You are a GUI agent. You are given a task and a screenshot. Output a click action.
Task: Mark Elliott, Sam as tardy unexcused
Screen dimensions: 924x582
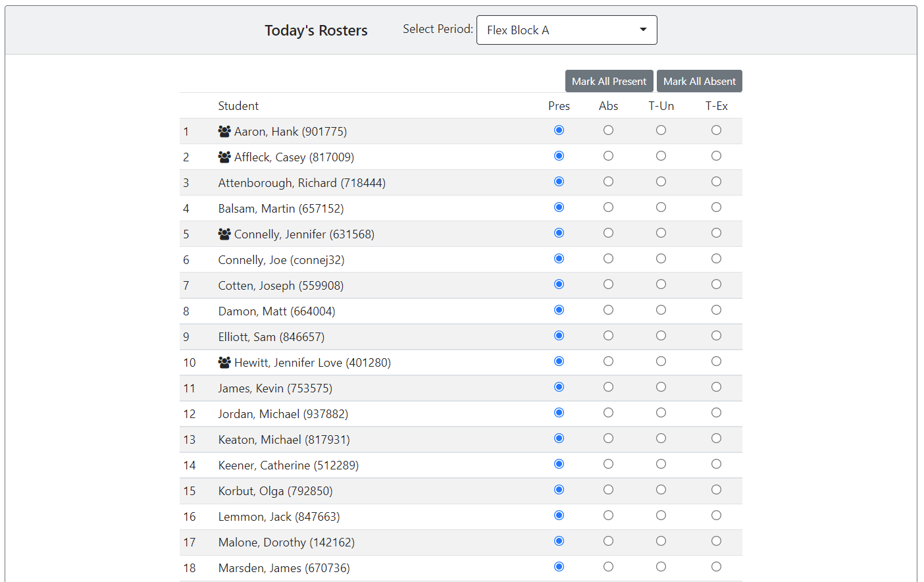tap(661, 335)
